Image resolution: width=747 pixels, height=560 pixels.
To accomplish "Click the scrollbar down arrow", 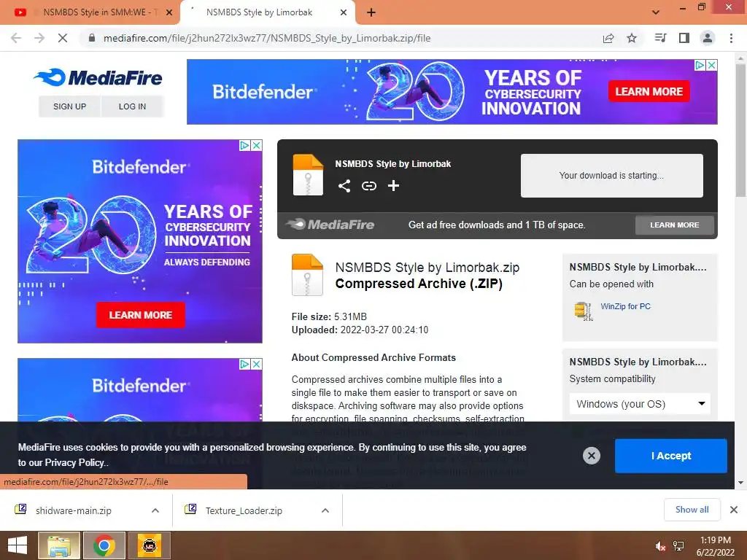I will [741, 483].
